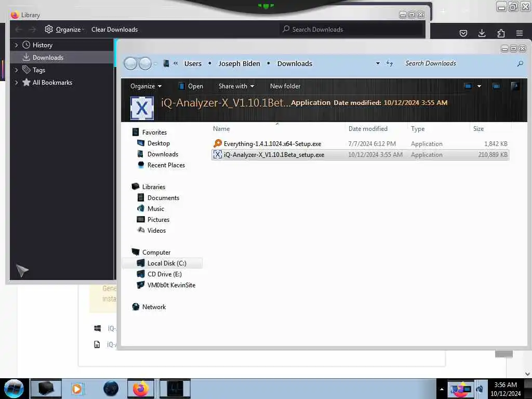
Task: Sort by Type column header
Action: (418, 129)
